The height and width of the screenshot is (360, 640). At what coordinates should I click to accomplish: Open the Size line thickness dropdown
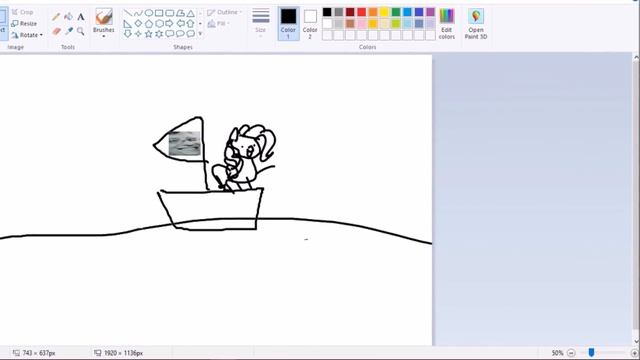(260, 23)
